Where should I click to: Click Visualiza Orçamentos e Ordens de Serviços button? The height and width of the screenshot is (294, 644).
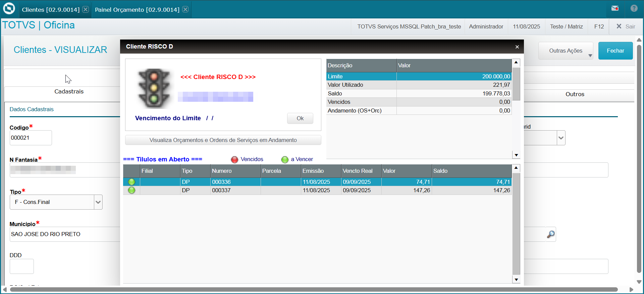(223, 140)
